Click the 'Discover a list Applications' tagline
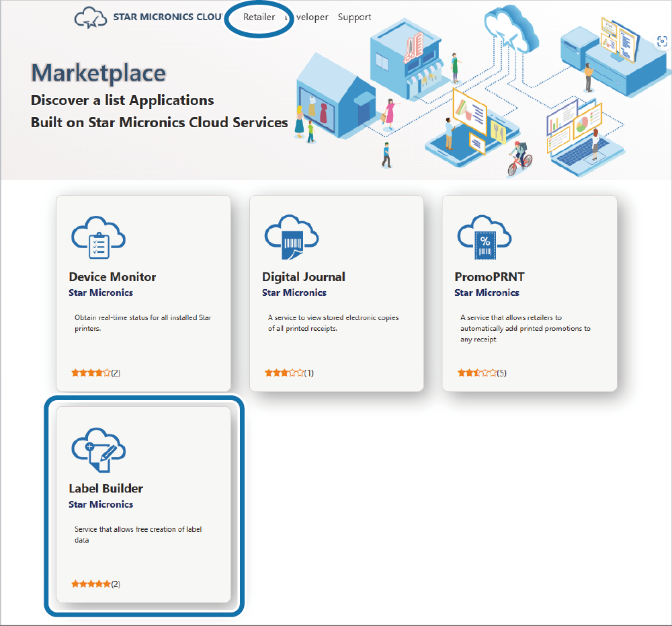Viewport: 672px width, 626px height. click(x=122, y=100)
